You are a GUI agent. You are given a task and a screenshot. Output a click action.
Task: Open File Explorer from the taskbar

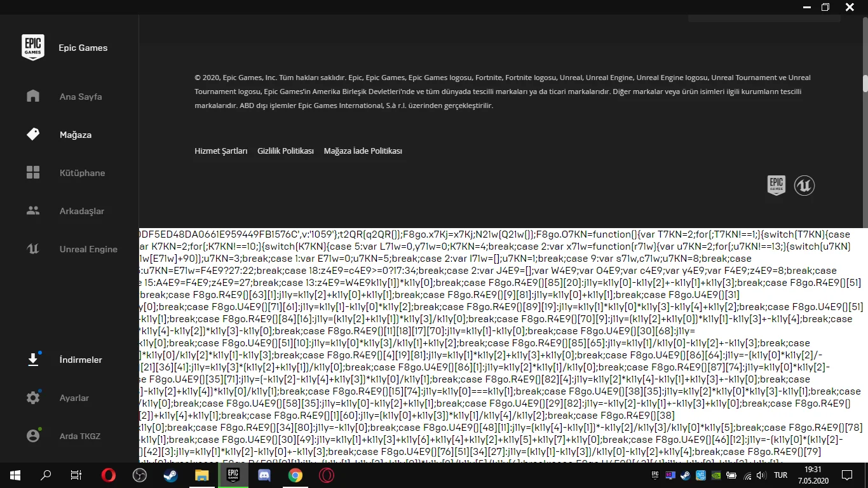tap(202, 475)
